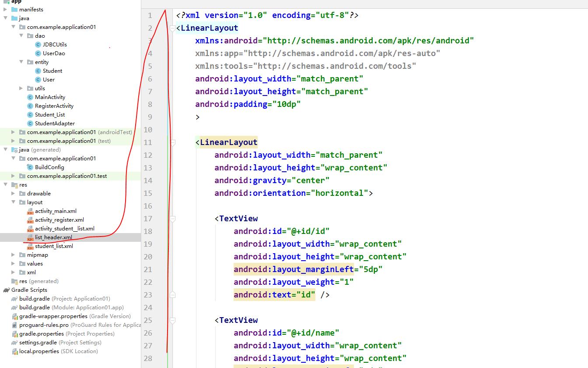The image size is (588, 368).
Task: Click line number 24 in the gutter
Action: [147, 308]
